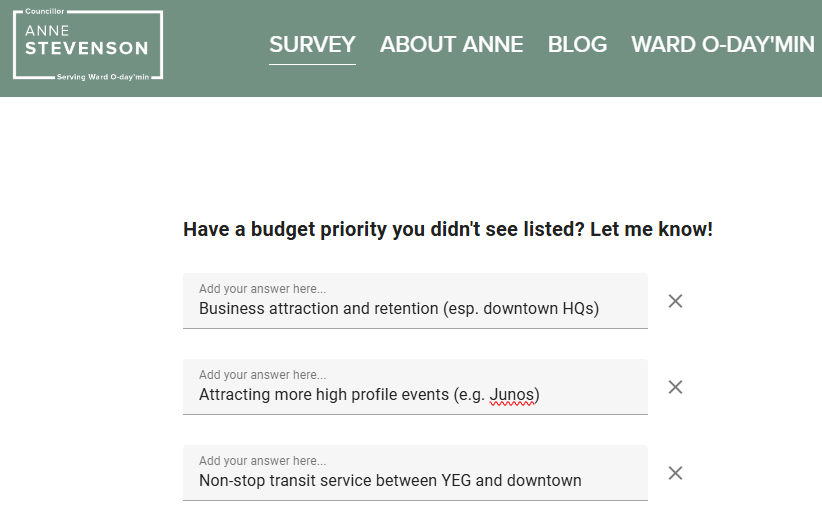Delete the high profile events answer

coord(675,387)
